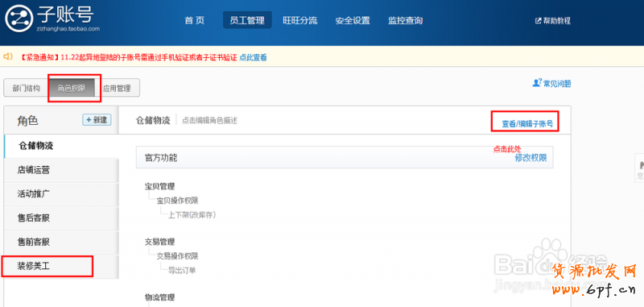Click the speaker notification icon

(x=8, y=56)
